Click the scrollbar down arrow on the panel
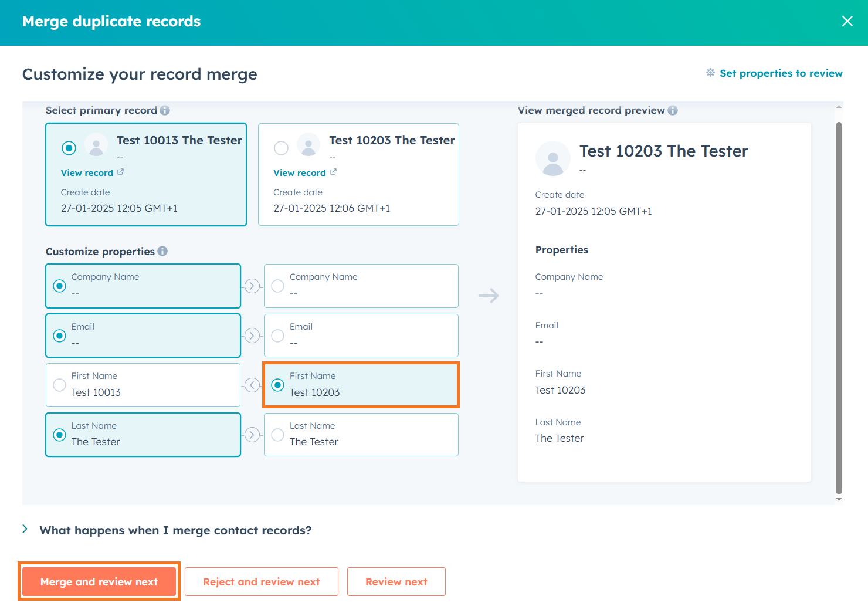868x603 pixels. click(x=838, y=499)
